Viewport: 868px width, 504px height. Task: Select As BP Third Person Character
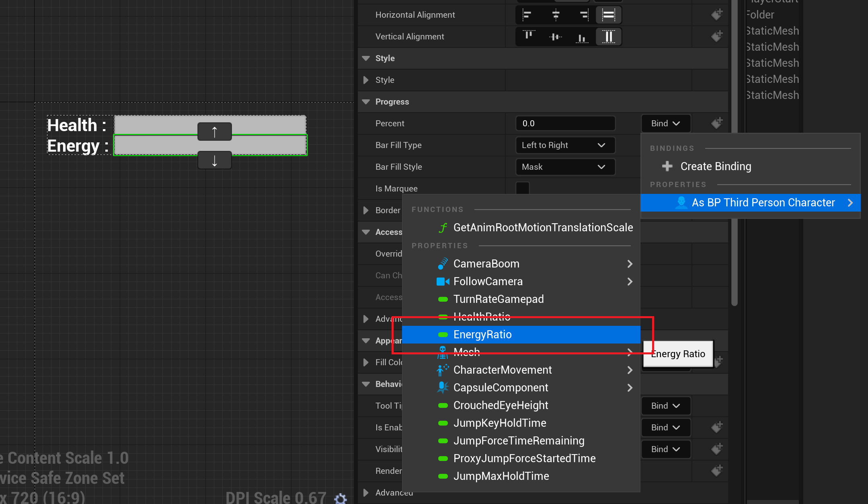click(x=763, y=203)
